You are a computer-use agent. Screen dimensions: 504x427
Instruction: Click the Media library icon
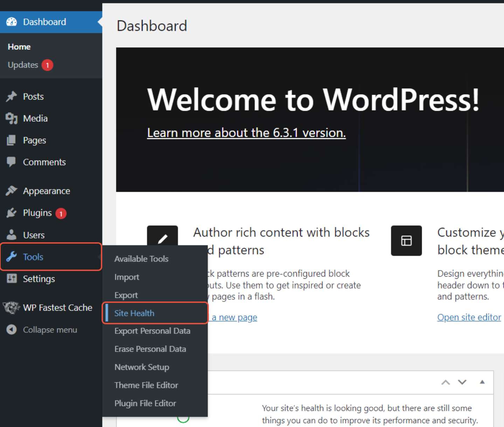pyautogui.click(x=12, y=118)
